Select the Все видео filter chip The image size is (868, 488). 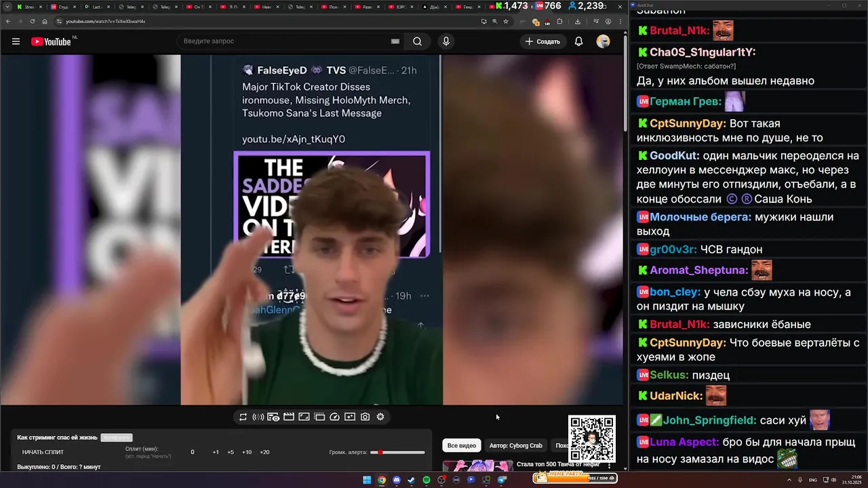(462, 445)
